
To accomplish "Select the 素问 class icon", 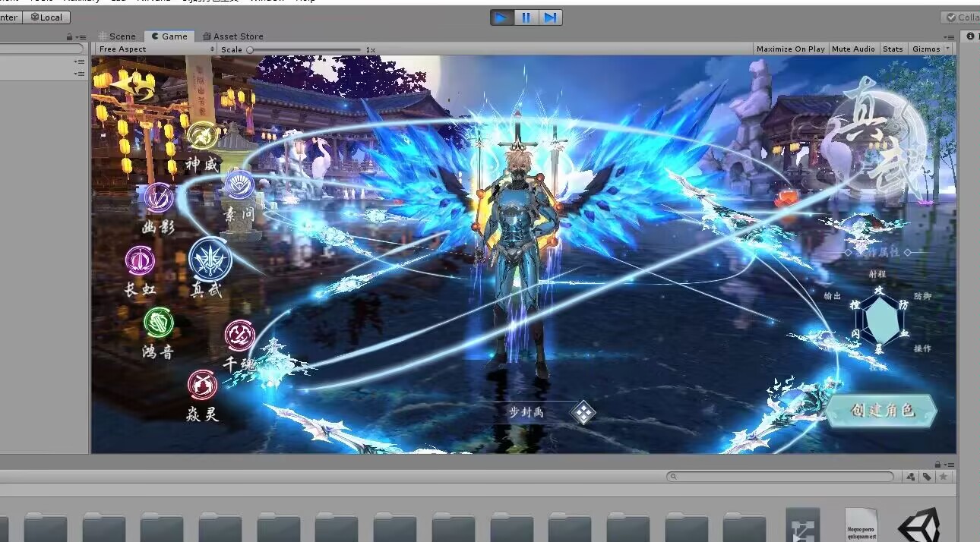I will [239, 184].
